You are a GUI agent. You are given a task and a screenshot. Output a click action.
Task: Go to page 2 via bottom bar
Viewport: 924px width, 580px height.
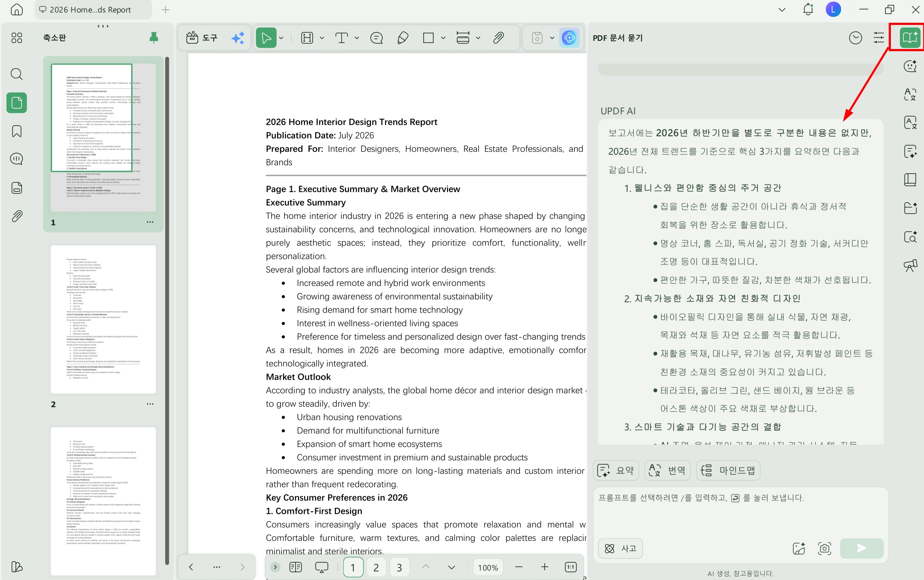(376, 568)
